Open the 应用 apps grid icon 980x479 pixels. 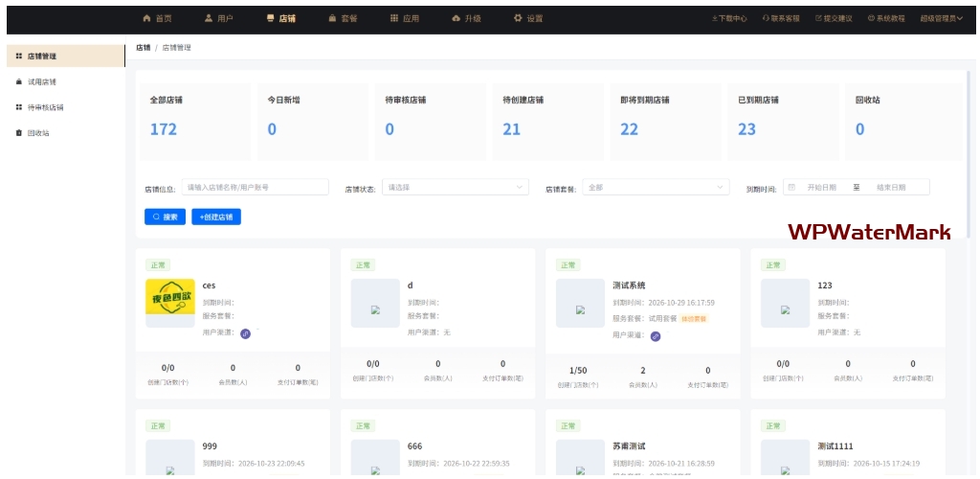pos(394,18)
